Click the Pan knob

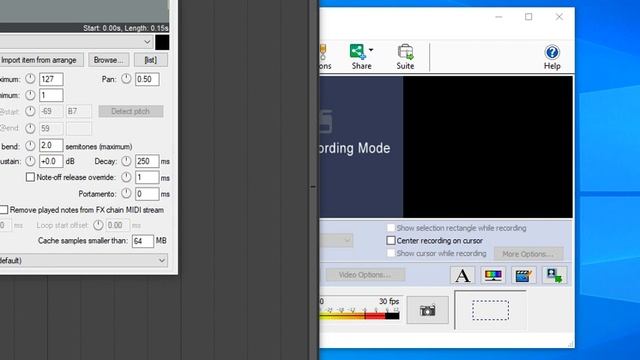pos(126,78)
